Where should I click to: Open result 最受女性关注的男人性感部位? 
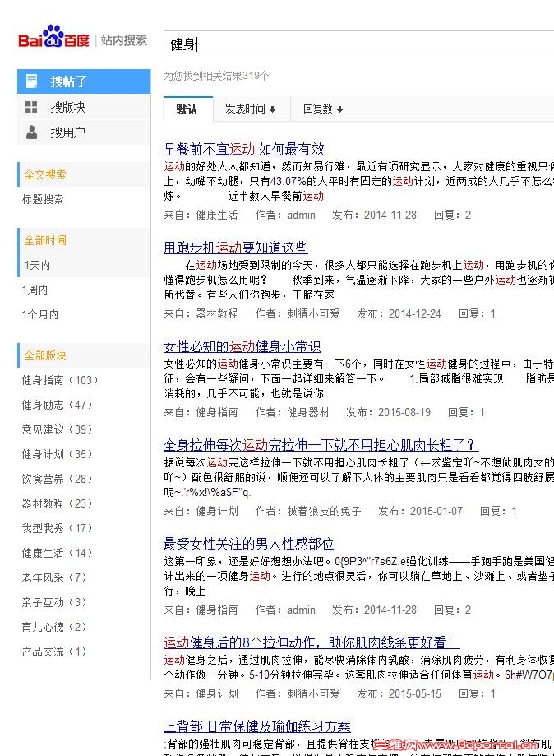tap(248, 544)
